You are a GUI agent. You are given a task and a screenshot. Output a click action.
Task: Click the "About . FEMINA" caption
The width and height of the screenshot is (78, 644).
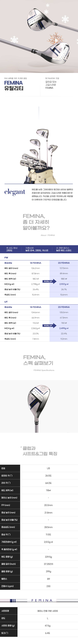(48, 235)
